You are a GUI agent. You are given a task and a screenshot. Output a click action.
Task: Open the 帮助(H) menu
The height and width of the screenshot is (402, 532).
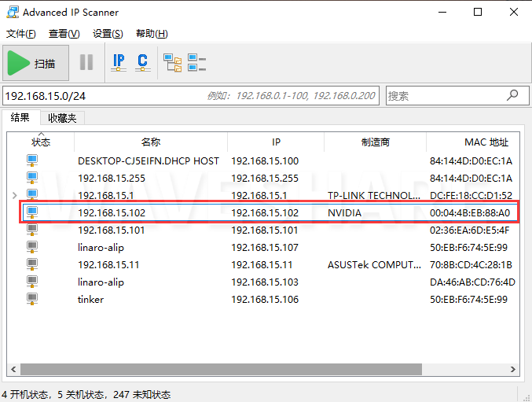(x=152, y=34)
